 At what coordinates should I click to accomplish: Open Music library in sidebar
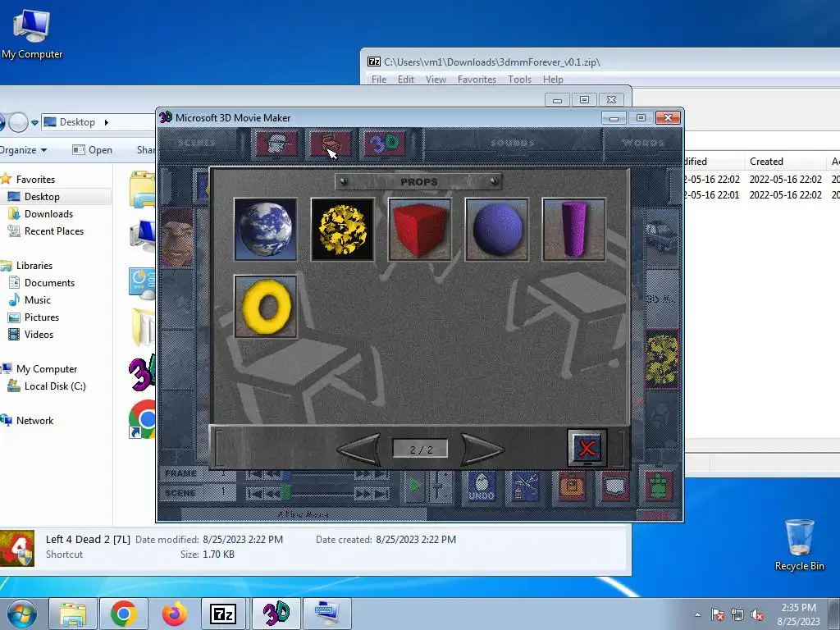click(x=38, y=300)
